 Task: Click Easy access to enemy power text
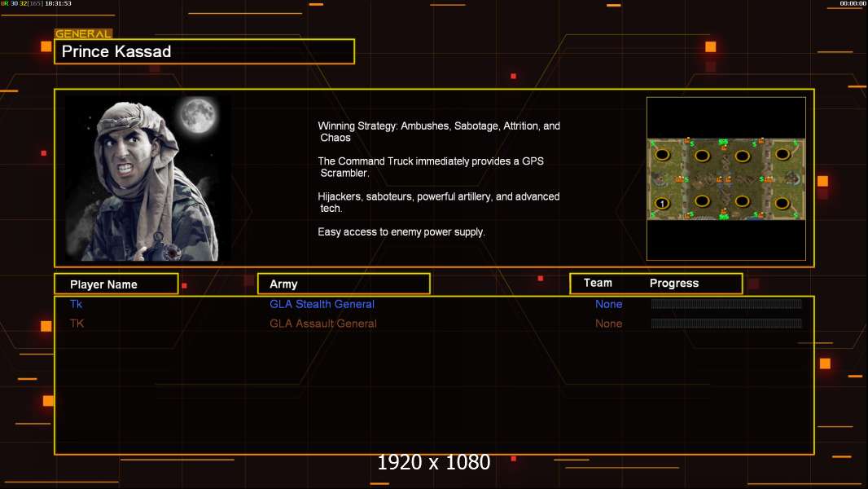point(401,232)
